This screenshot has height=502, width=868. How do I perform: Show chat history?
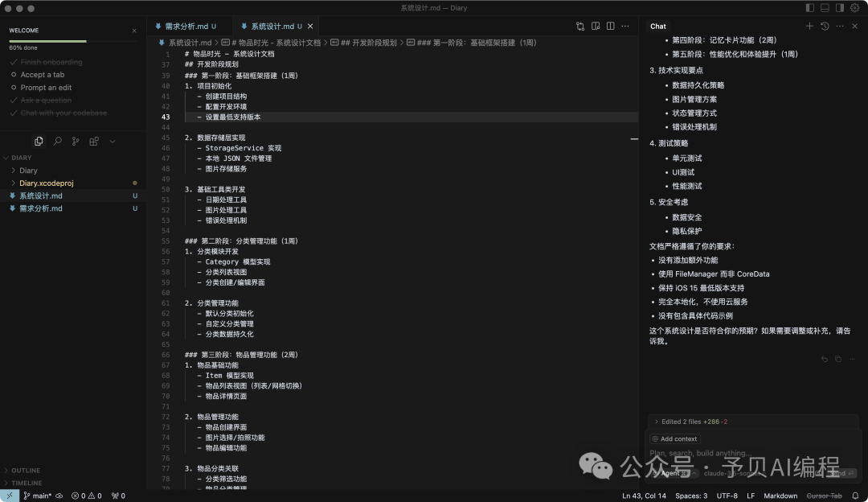pyautogui.click(x=825, y=26)
